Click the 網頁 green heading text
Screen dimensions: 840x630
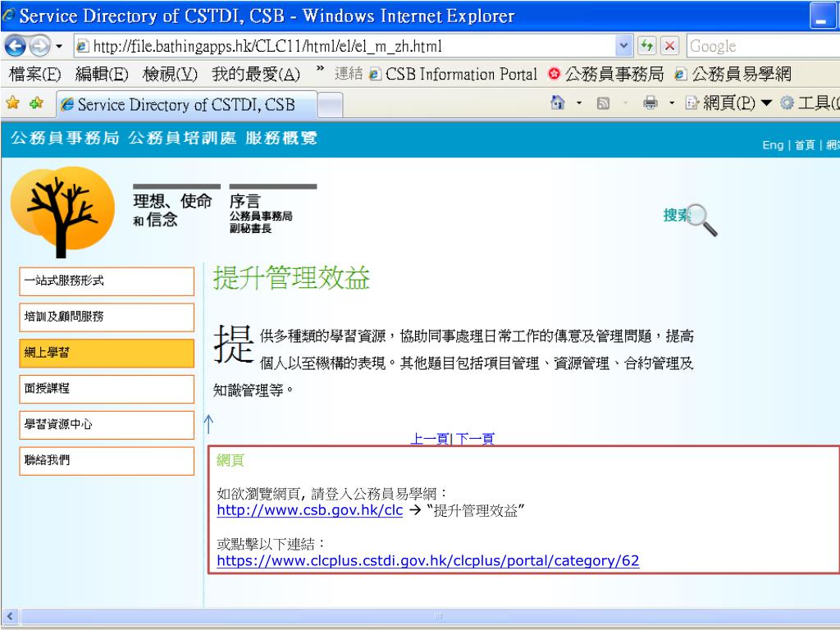click(231, 460)
